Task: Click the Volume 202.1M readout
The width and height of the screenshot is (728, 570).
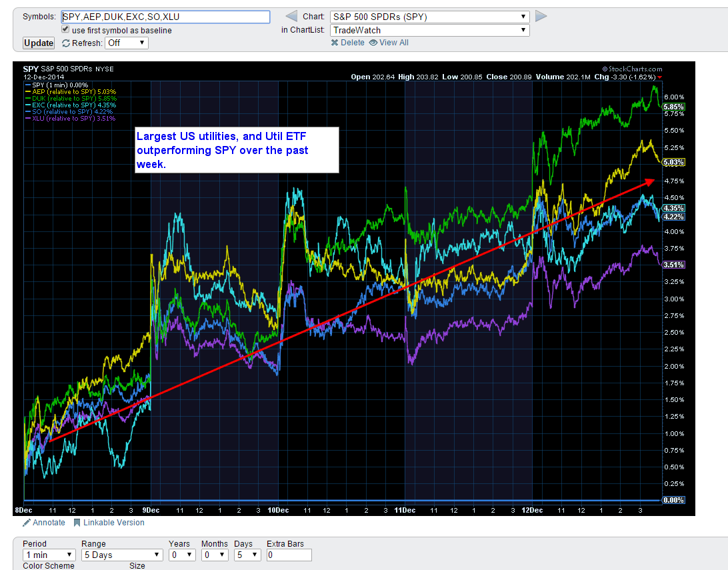Action: point(563,77)
